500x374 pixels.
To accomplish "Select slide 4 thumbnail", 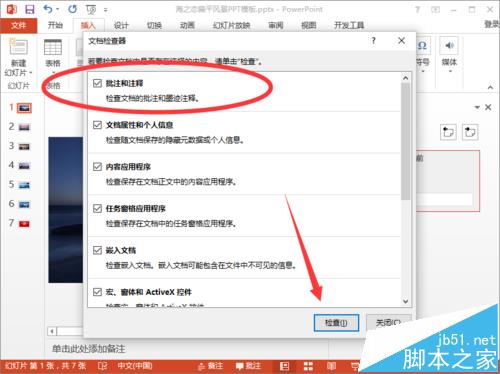I will tap(24, 166).
